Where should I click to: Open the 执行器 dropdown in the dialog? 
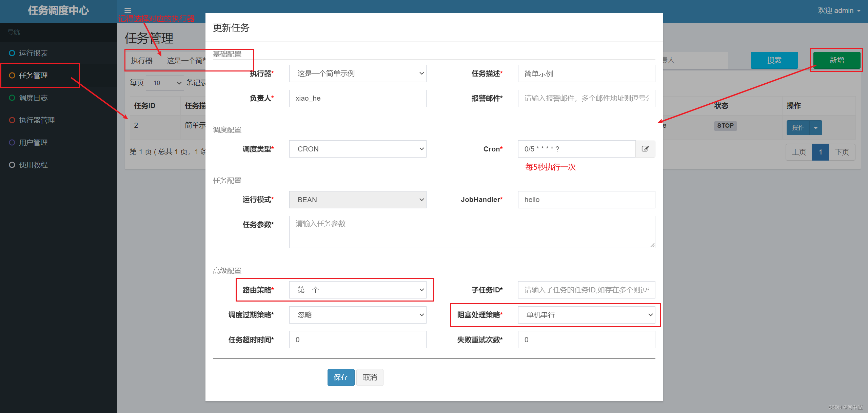357,74
